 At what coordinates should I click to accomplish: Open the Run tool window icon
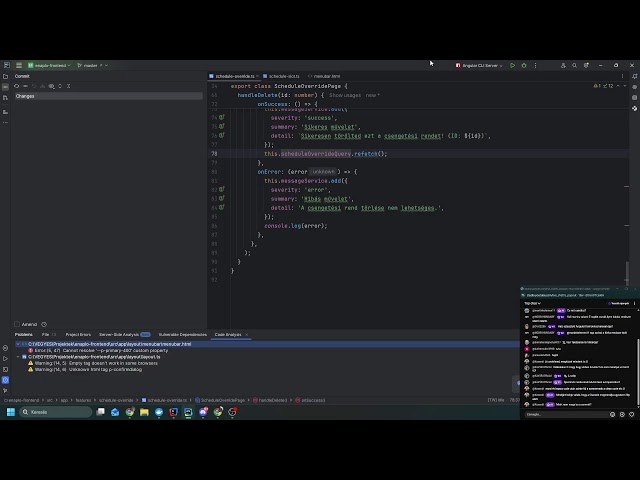(x=5, y=359)
